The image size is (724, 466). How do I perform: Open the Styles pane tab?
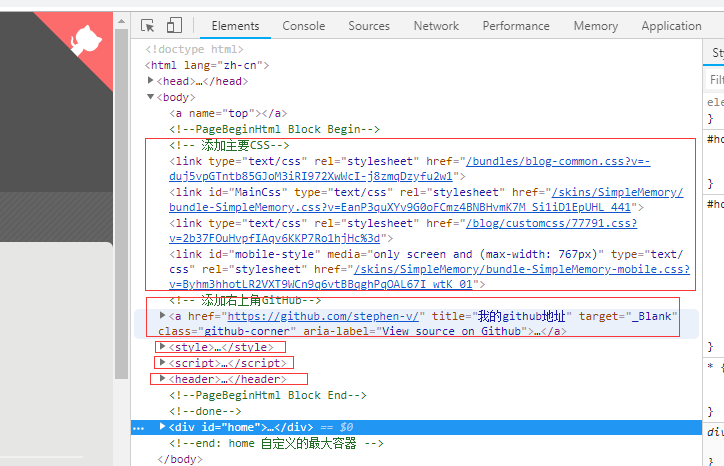click(717, 53)
